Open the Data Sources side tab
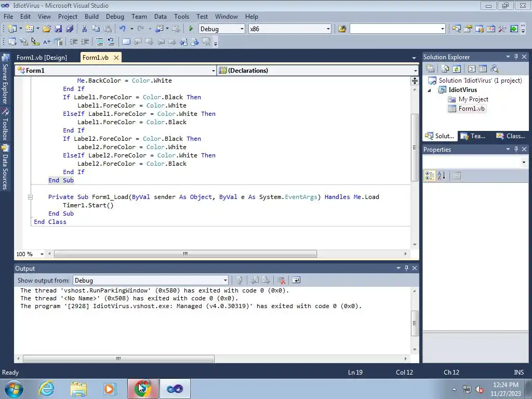532x399 pixels. point(5,167)
